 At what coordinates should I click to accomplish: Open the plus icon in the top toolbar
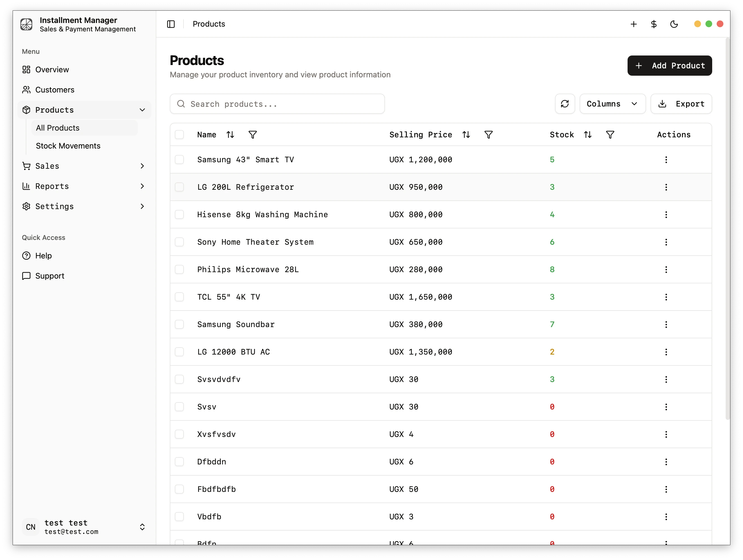pyautogui.click(x=633, y=24)
